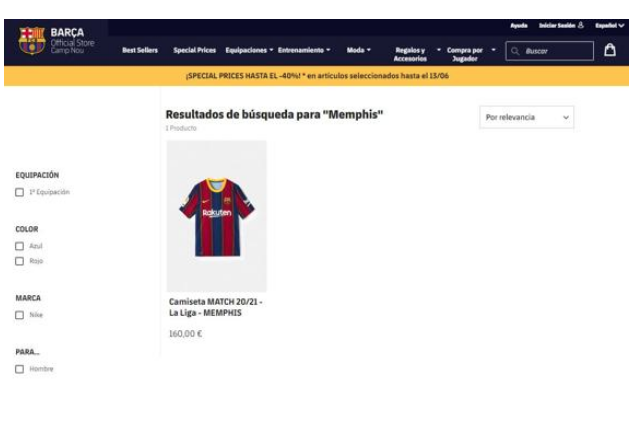Tick the 1ª Equipación checkbox
The image size is (637, 438).
20,192
